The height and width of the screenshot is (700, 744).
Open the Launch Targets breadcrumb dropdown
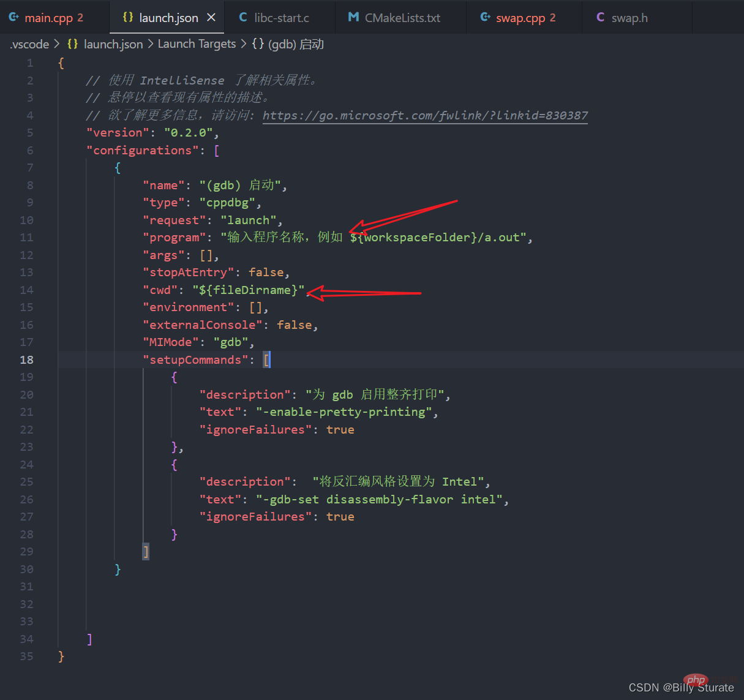(x=197, y=44)
